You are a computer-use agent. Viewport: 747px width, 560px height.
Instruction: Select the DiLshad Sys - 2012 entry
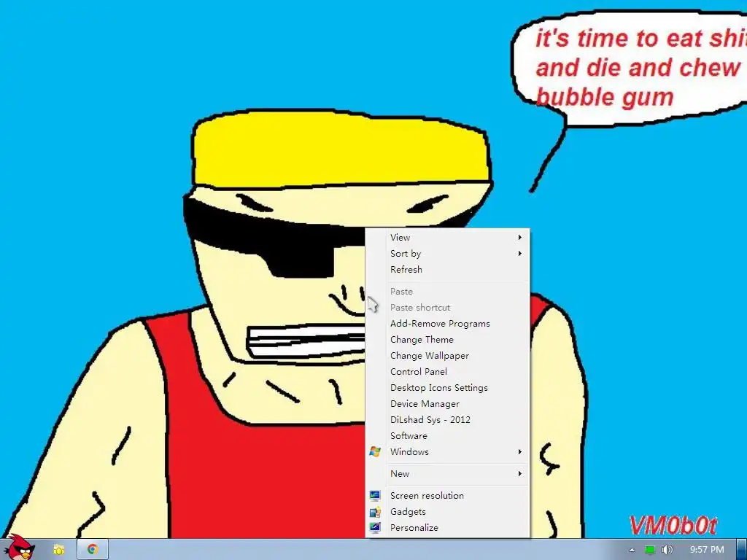(447, 420)
